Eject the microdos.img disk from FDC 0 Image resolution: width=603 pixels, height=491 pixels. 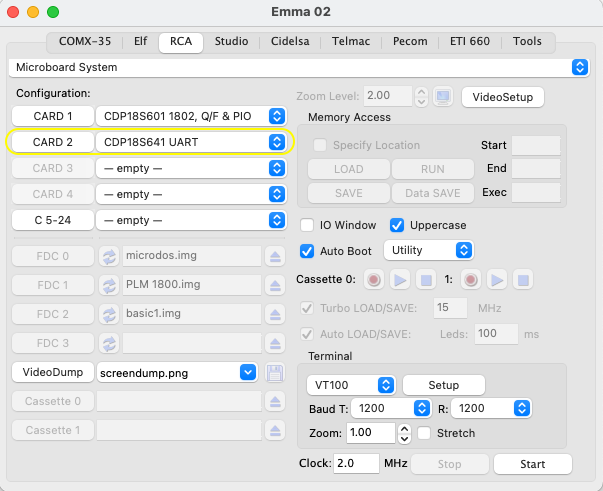tap(275, 256)
